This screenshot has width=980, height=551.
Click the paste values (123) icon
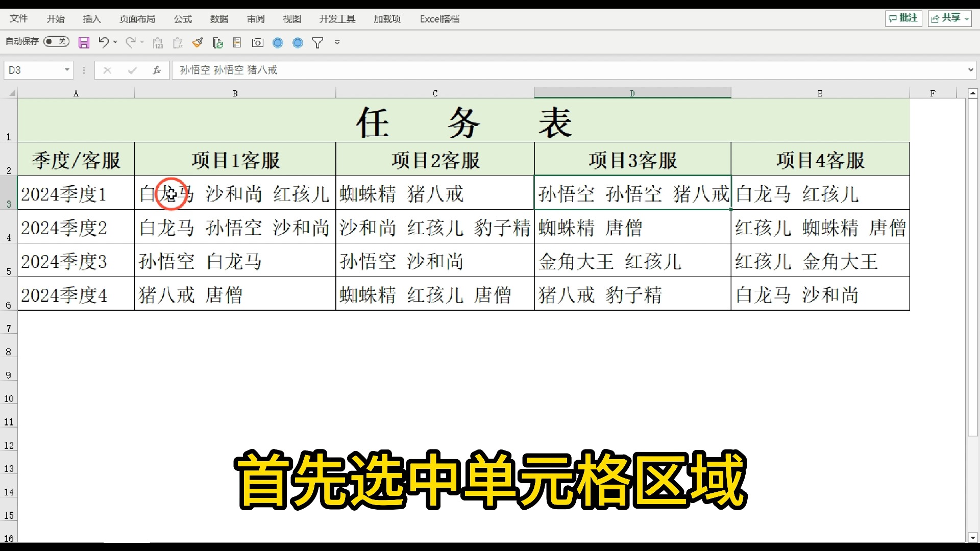click(x=158, y=43)
